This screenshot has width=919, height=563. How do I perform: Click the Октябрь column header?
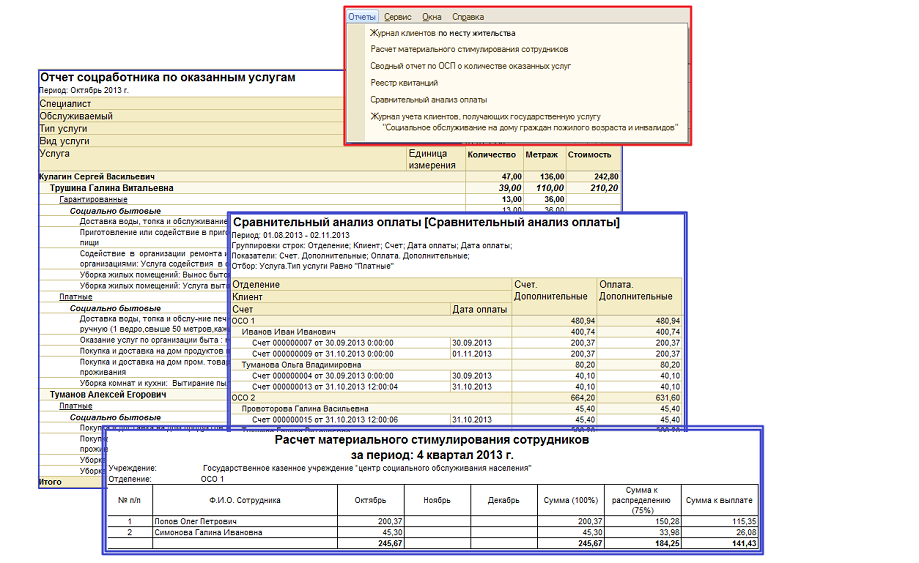(x=370, y=500)
